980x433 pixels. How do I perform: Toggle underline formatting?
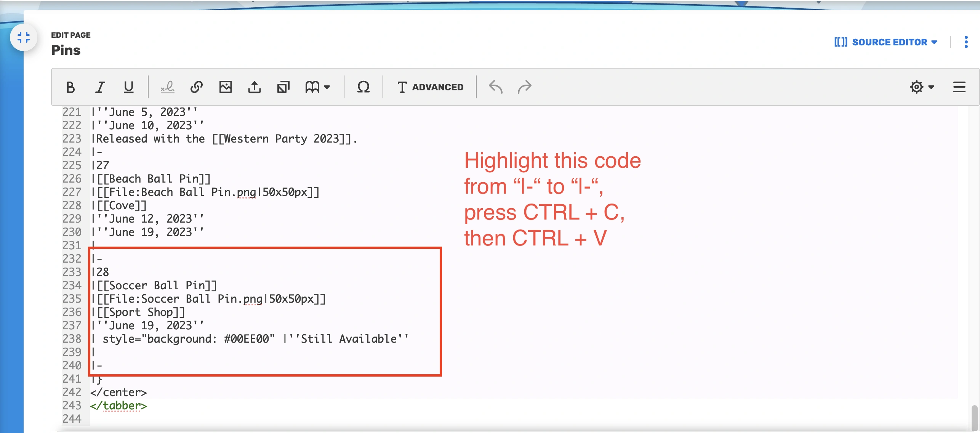(129, 87)
